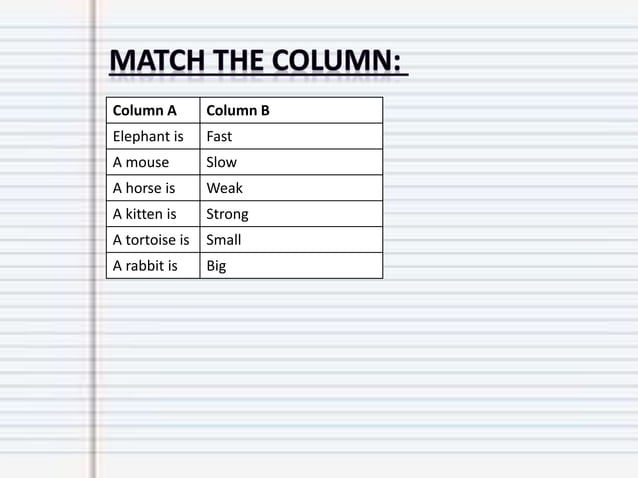Select the A kitten is cell
The image size is (638, 478).
[153, 214]
